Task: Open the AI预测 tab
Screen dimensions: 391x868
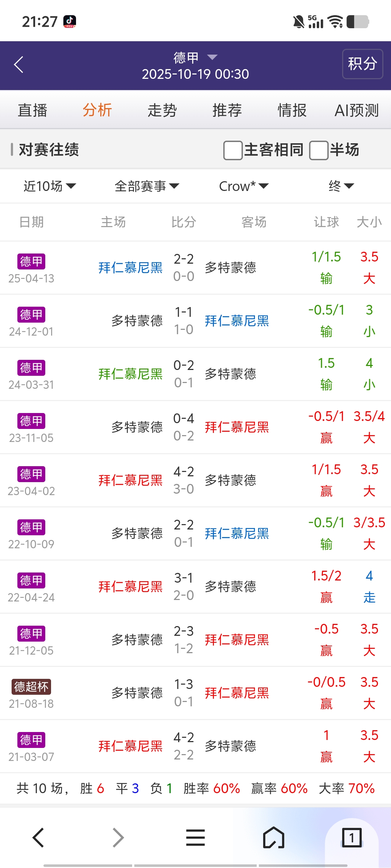Action: pos(357,110)
